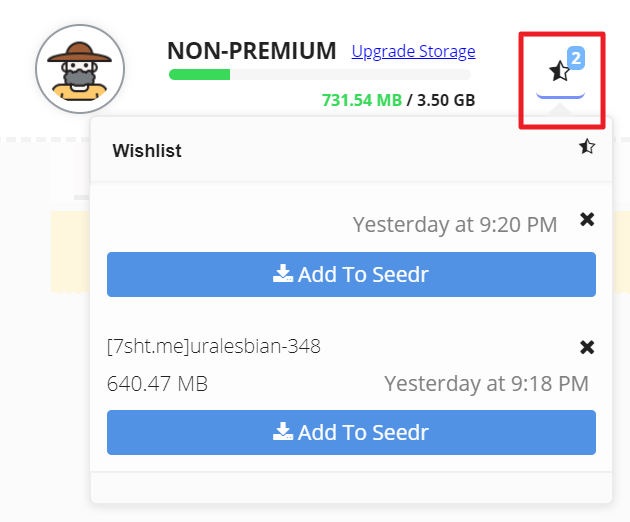Click download icon on first Add To Seedr
Screen dimensions: 630x522
pos(283,274)
